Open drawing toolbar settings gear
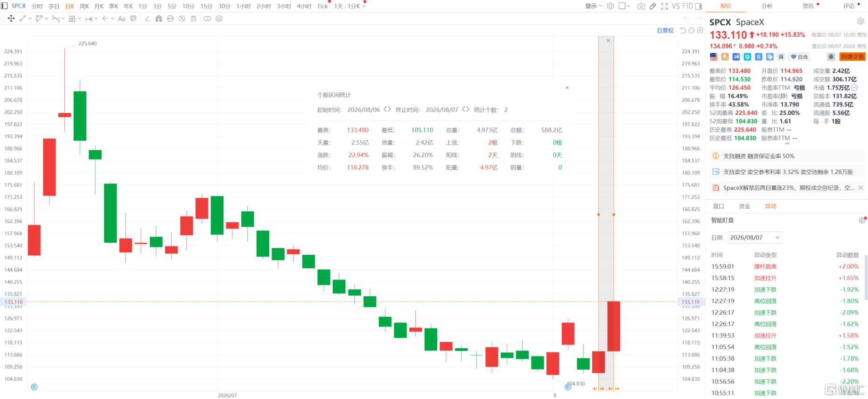The height and width of the screenshot is (399, 868). coord(219,19)
